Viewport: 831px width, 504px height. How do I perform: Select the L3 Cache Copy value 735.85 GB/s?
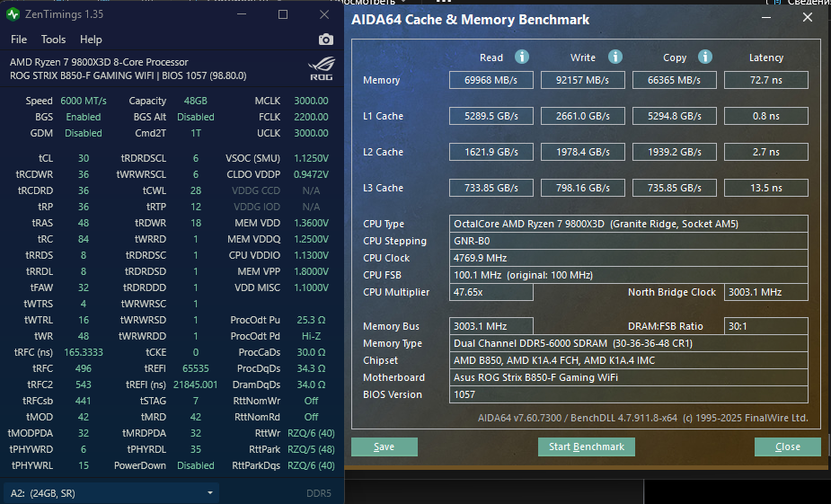click(675, 188)
